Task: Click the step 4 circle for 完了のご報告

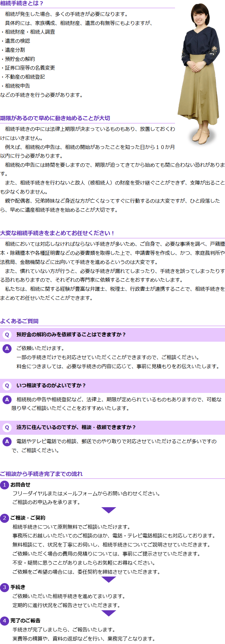Action: 4,621
